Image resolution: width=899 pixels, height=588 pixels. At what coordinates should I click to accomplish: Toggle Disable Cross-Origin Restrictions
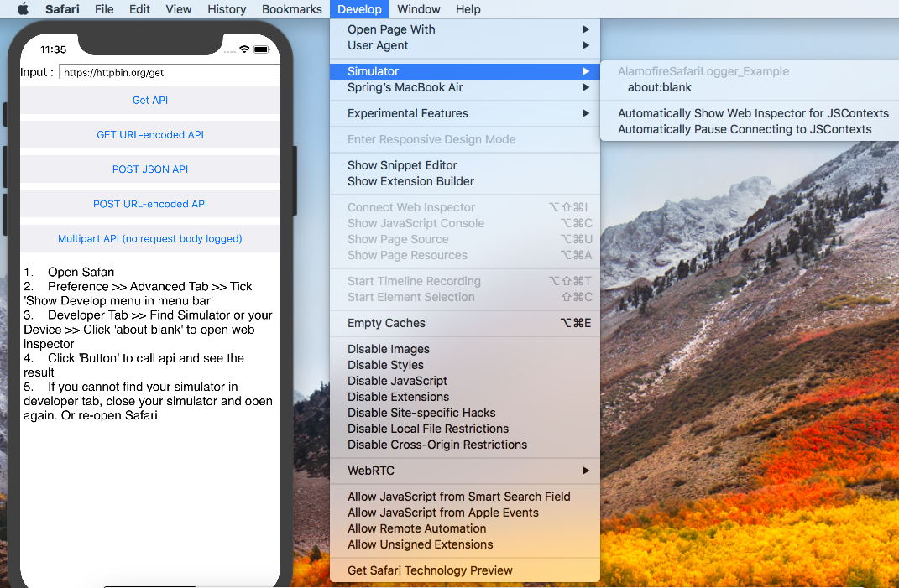[x=465, y=445]
